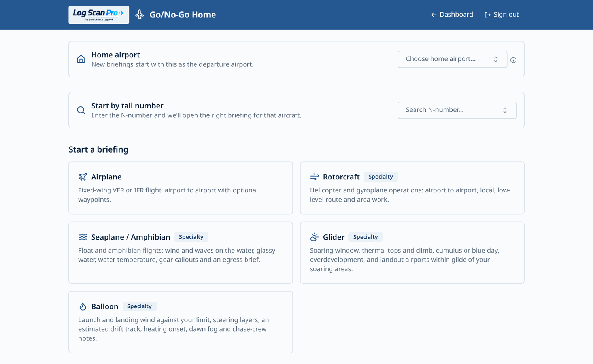Click the chevron arrows in the N-number selector
This screenshot has width=593, height=364.
505,110
